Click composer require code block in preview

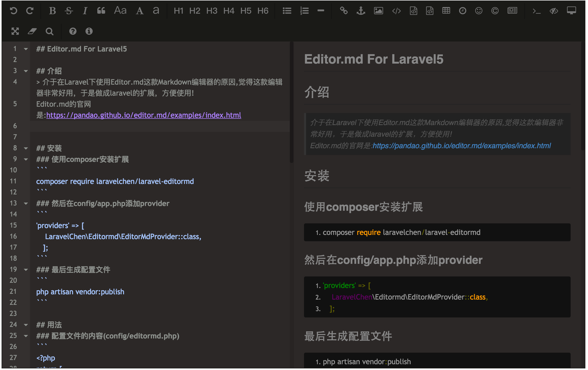click(x=437, y=233)
